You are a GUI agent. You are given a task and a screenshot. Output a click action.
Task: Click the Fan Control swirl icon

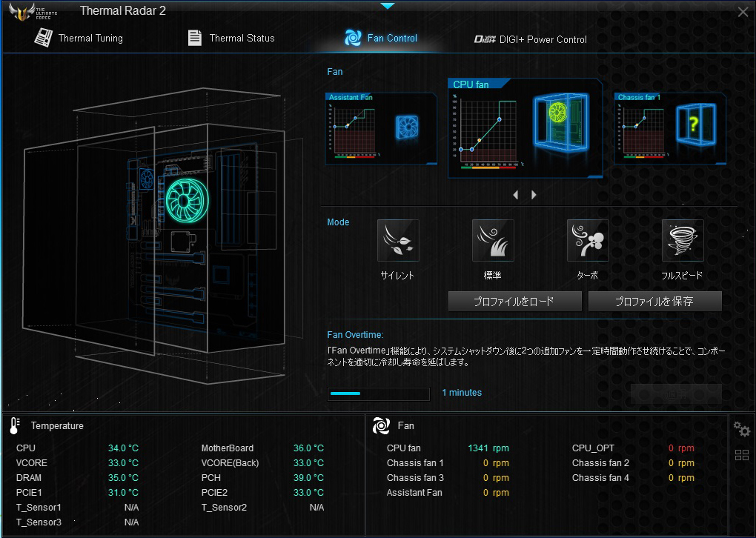[x=353, y=38]
